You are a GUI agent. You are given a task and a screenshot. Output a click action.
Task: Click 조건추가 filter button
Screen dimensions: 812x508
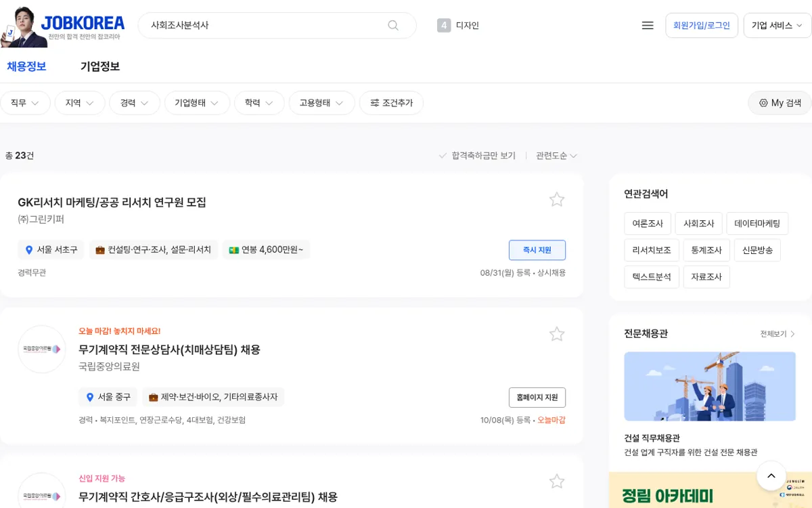click(391, 103)
